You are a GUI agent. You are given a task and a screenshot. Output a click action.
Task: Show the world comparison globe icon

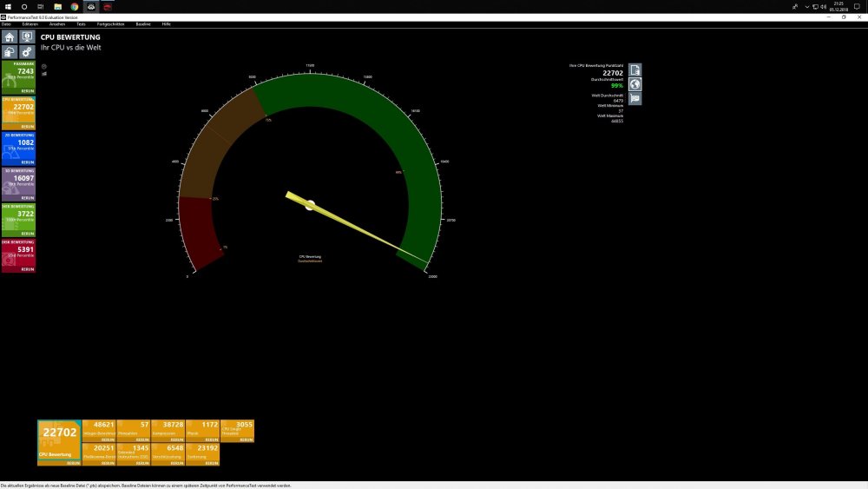point(635,84)
